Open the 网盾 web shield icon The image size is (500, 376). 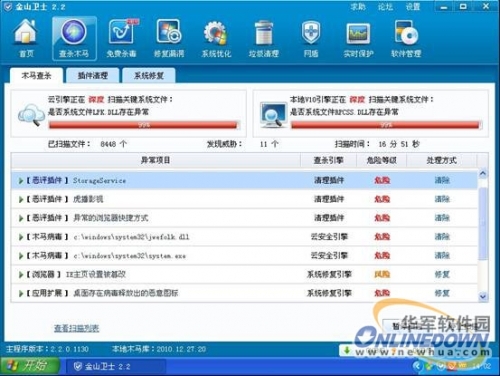click(x=311, y=38)
